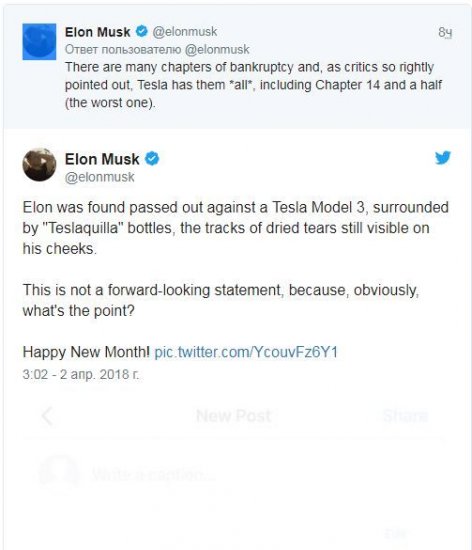Click the Elon Musk name in top tweet
This screenshot has width=472, height=550.
(x=97, y=32)
